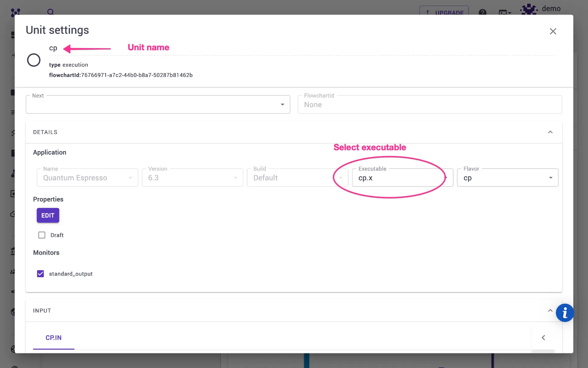Click the help question mark icon
The width and height of the screenshot is (588, 368).
pos(483,12)
